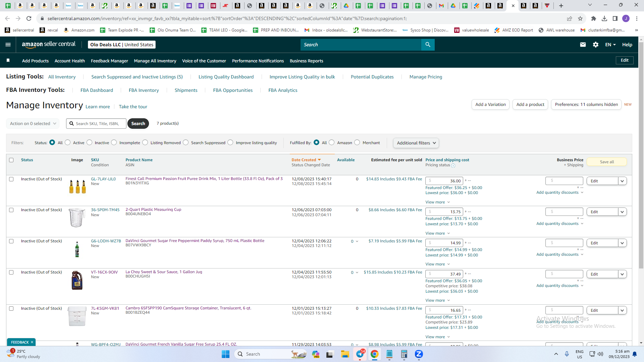Go back with the browser back arrow
Screen dimensions: 644x362
[7, 18]
